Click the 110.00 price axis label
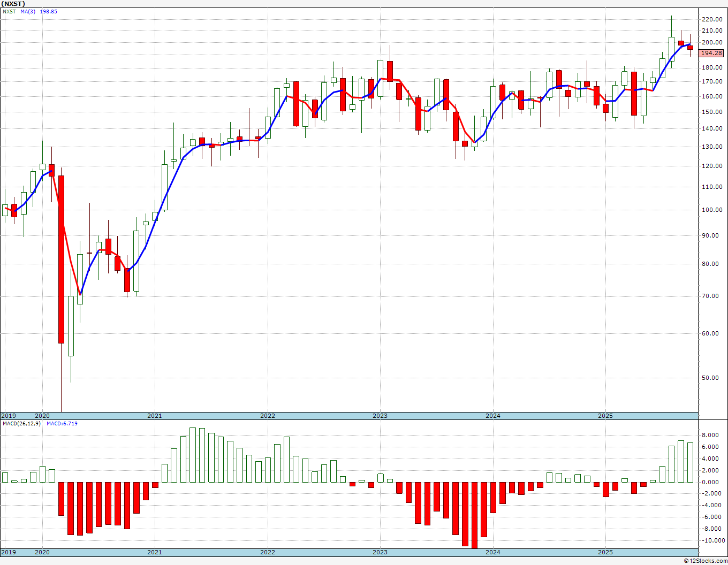Viewport: 728px width, 565px height. tap(712, 187)
